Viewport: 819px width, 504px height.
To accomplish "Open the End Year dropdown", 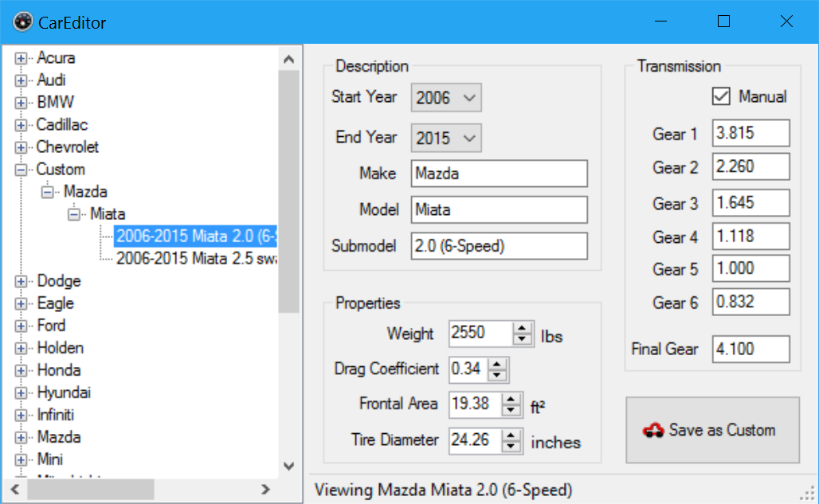I will [x=446, y=139].
